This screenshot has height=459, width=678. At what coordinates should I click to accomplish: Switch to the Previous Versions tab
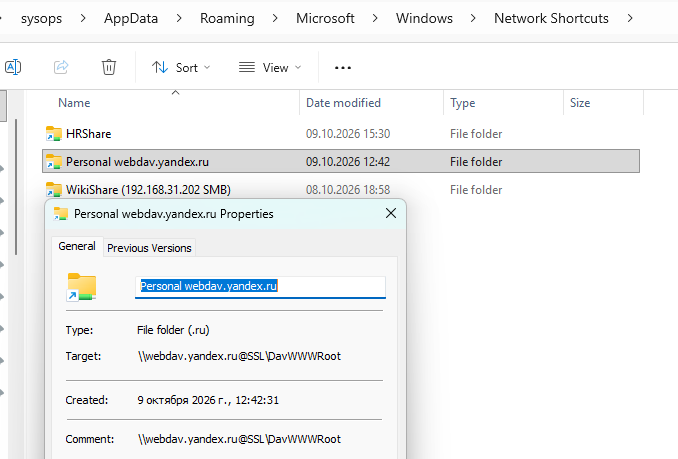149,248
